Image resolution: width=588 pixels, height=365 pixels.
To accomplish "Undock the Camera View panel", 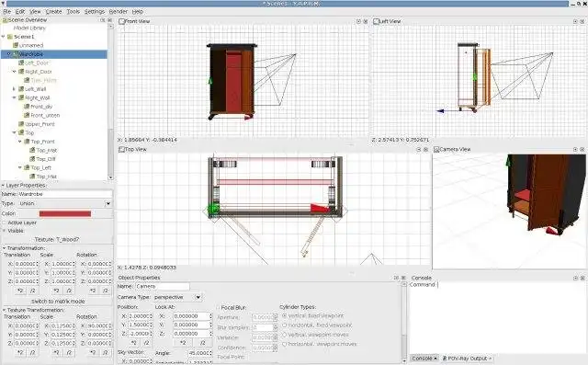I will [575, 149].
